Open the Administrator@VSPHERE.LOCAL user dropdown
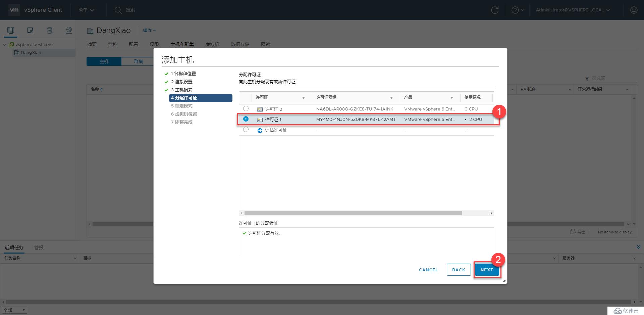This screenshot has width=644, height=315. [573, 10]
